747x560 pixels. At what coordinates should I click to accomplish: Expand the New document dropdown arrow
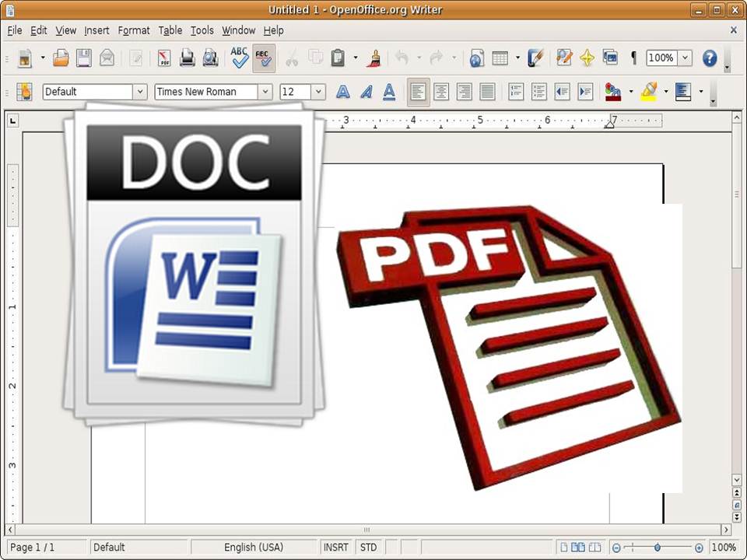43,58
